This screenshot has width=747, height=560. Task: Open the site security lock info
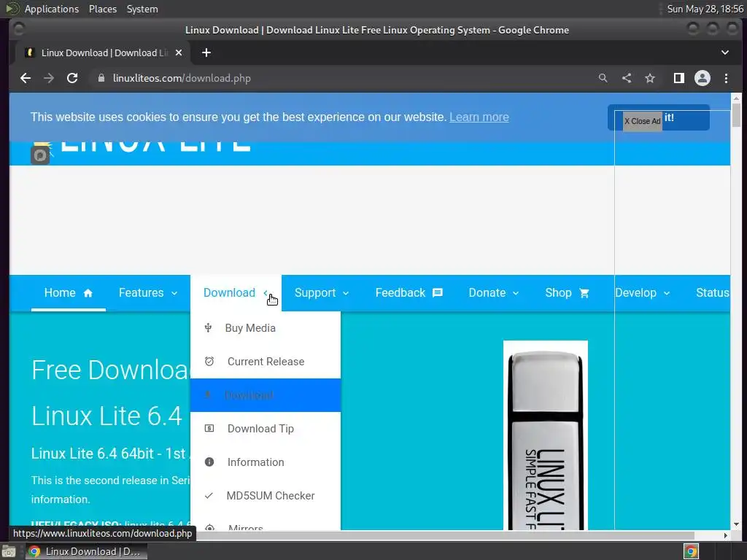[x=101, y=78]
